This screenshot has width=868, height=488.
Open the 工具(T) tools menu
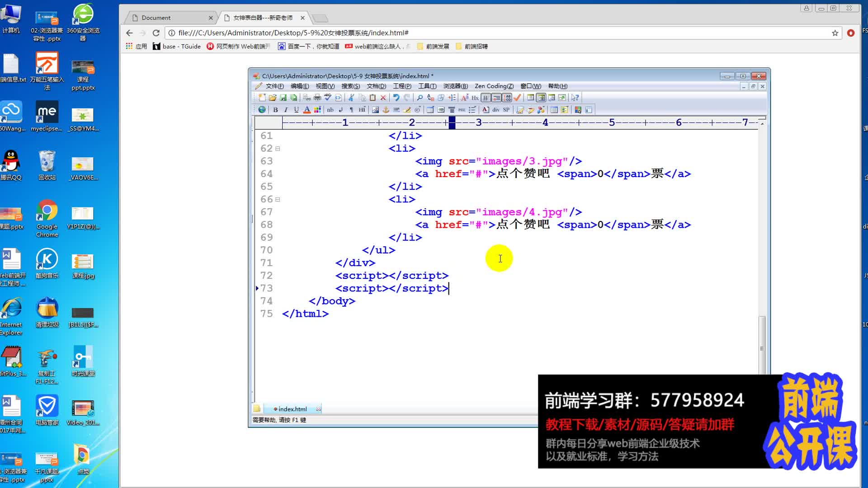[427, 85]
